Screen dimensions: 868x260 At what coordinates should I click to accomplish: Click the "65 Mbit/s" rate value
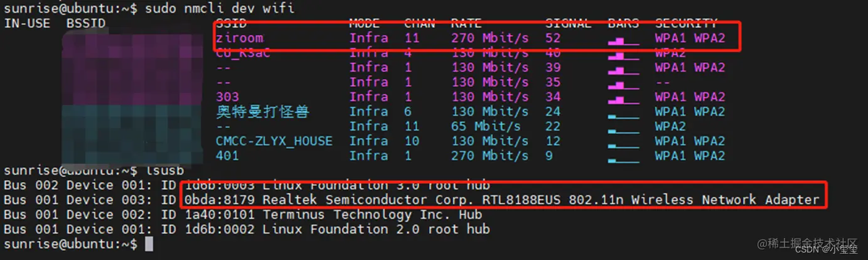[486, 126]
